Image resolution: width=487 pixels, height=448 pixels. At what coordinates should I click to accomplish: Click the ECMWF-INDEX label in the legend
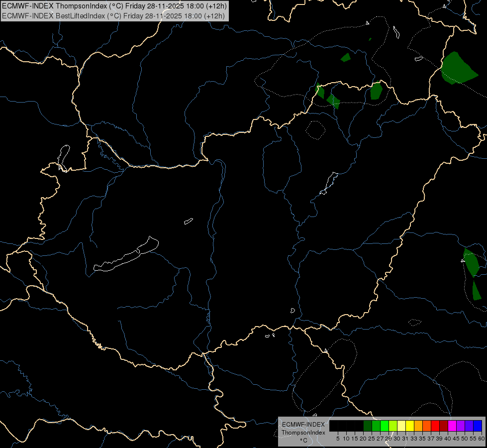tap(303, 425)
